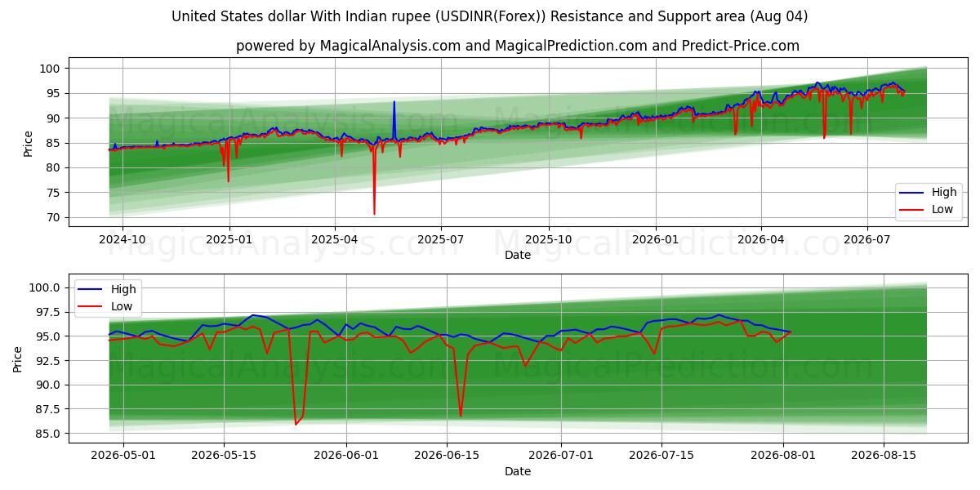Click the '2026-08-01' date tick label
This screenshot has width=980, height=490.
(783, 456)
